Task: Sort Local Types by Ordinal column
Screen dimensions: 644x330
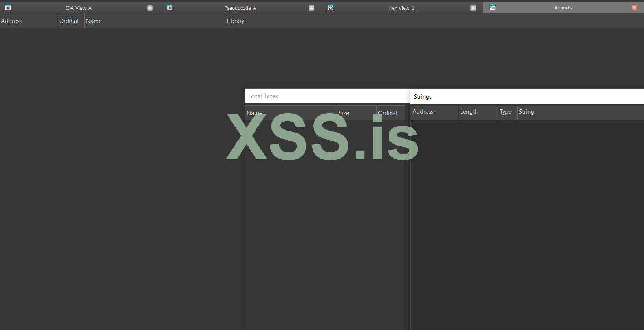Action: pyautogui.click(x=391, y=113)
